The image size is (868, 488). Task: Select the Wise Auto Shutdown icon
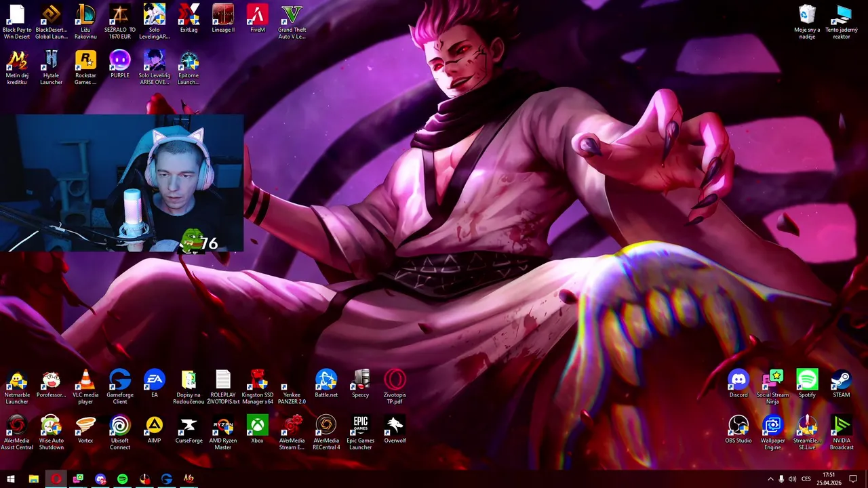(x=51, y=433)
